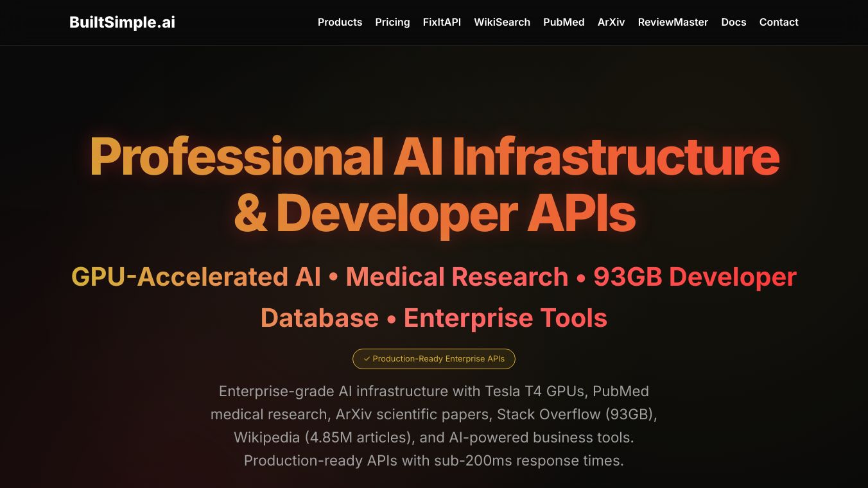
Task: Click the "93GB Developer" subtitle text
Action: pyautogui.click(x=695, y=277)
